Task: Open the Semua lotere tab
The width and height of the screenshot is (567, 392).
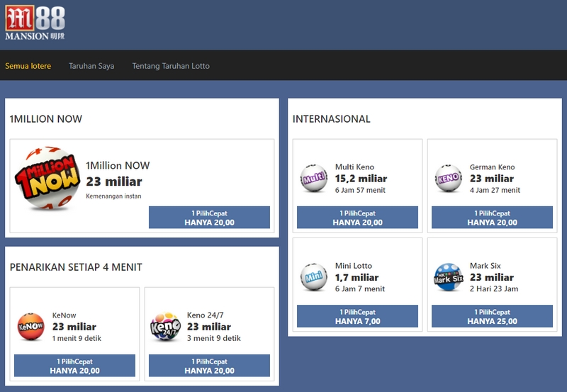Action: point(28,66)
